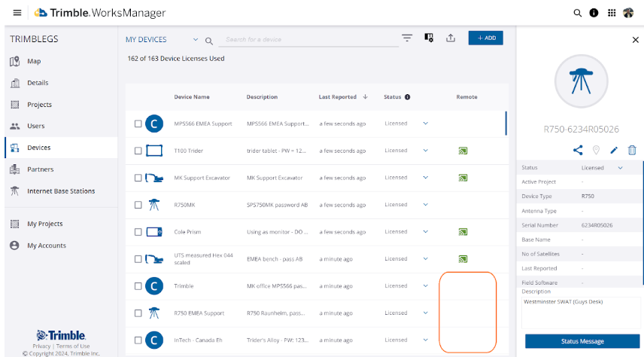This screenshot has width=644, height=357.
Task: Tick the Cole Prism row checkbox
Action: click(x=138, y=232)
